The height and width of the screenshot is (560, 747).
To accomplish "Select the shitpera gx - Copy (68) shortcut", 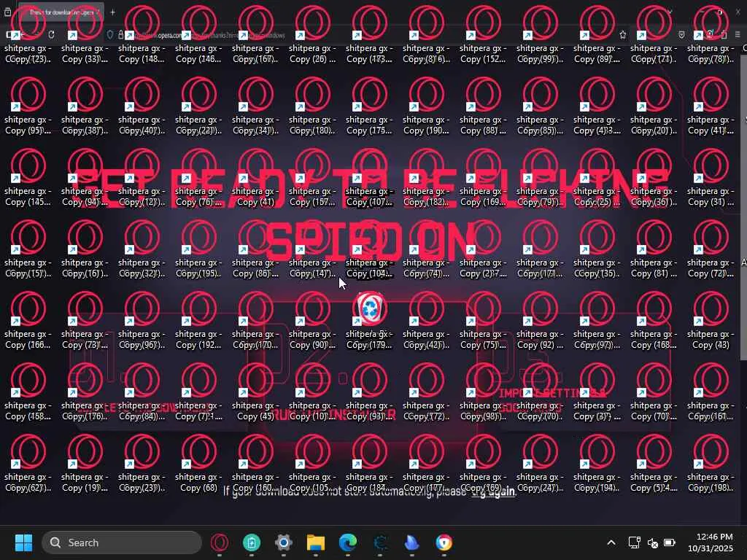I will (198, 463).
